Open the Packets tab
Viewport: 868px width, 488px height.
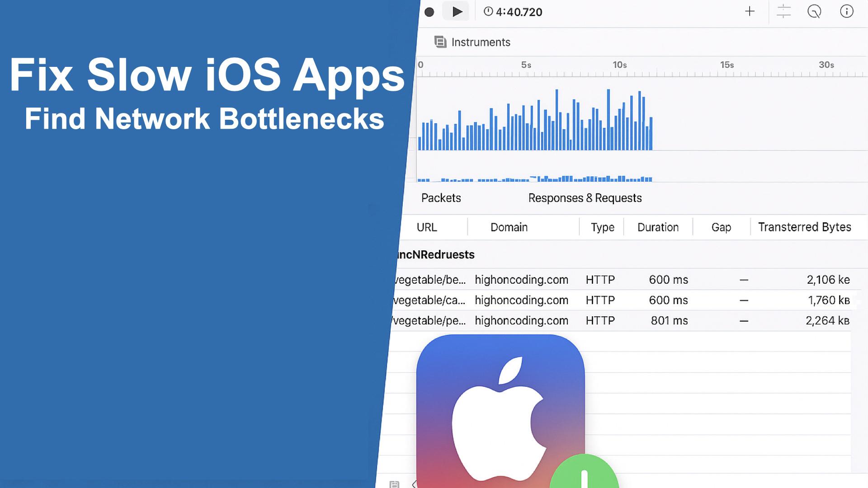(x=441, y=198)
